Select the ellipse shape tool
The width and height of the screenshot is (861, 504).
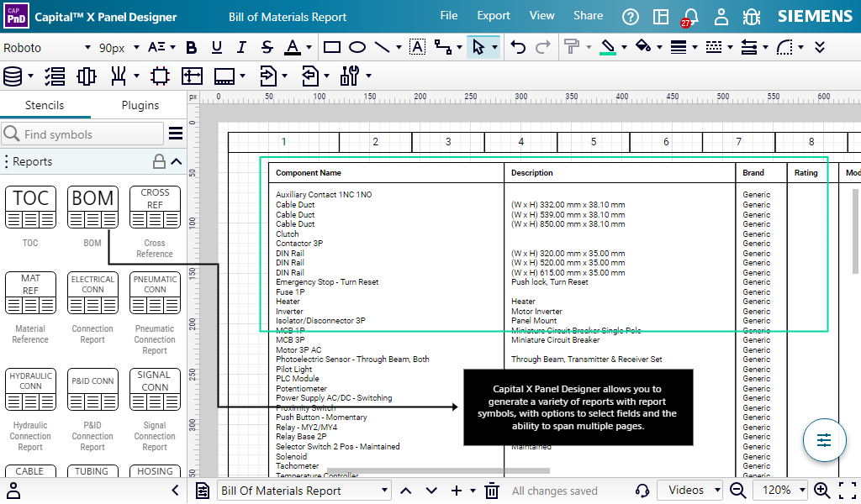357,48
